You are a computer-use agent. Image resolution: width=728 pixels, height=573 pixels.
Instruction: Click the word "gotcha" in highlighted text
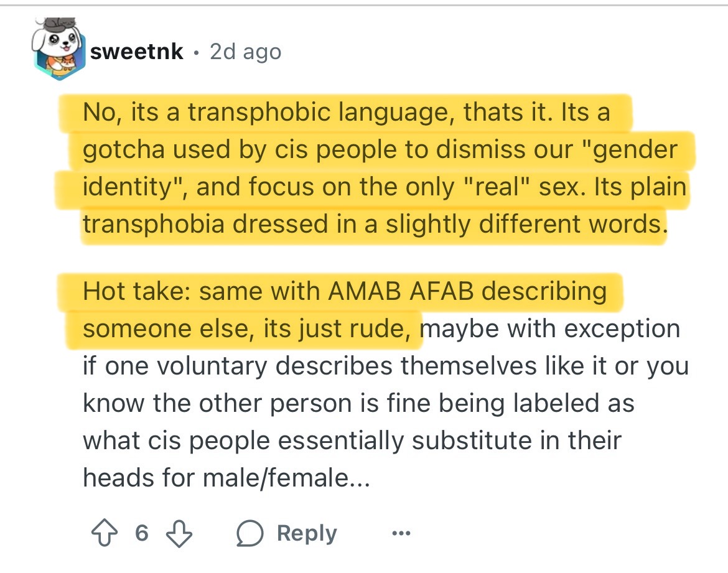pos(124,151)
